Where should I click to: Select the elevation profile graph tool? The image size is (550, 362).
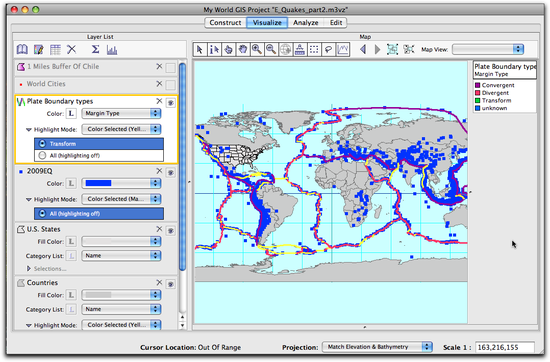(x=343, y=49)
